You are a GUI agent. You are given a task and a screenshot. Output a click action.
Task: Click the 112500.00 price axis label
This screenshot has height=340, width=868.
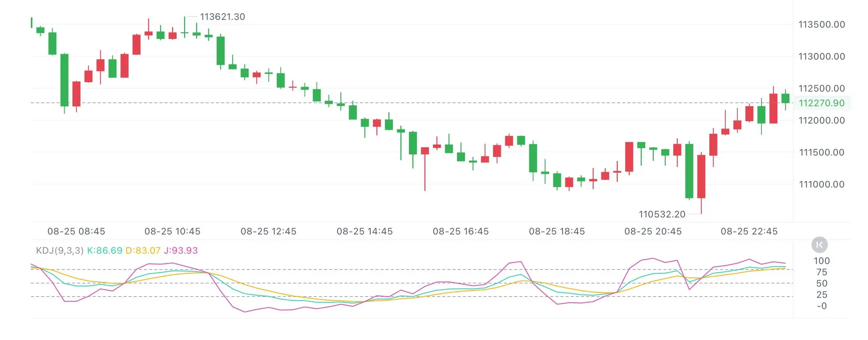click(822, 88)
